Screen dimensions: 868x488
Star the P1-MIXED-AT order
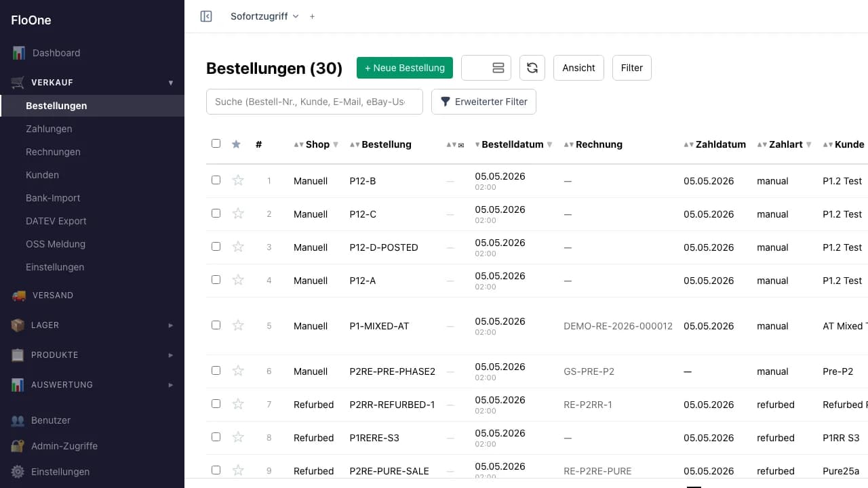point(238,325)
